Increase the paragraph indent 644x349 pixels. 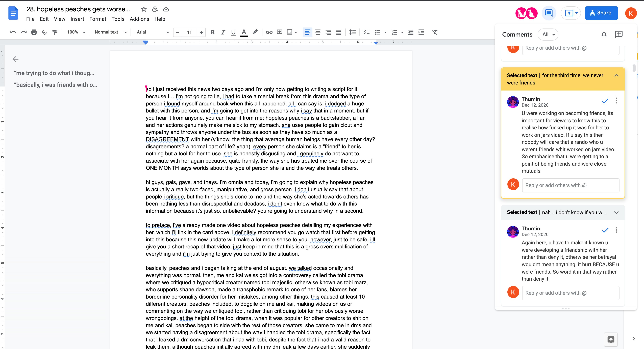pyautogui.click(x=421, y=32)
